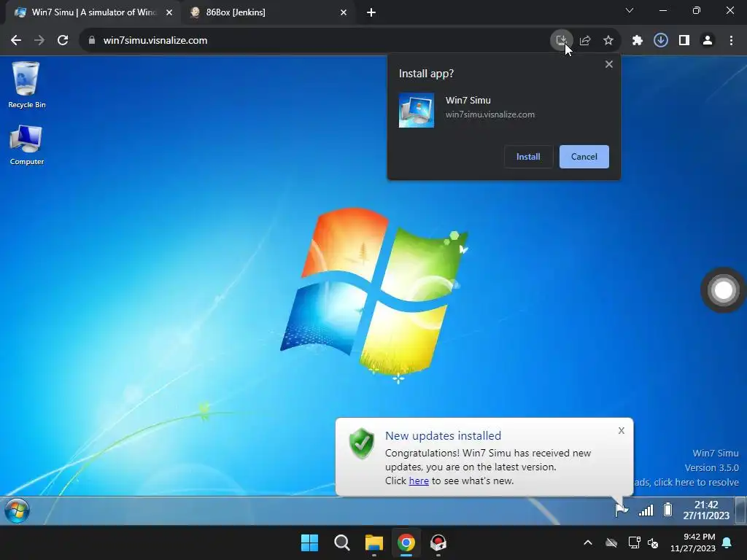
Task: Open a new browser tab
Action: point(371,13)
